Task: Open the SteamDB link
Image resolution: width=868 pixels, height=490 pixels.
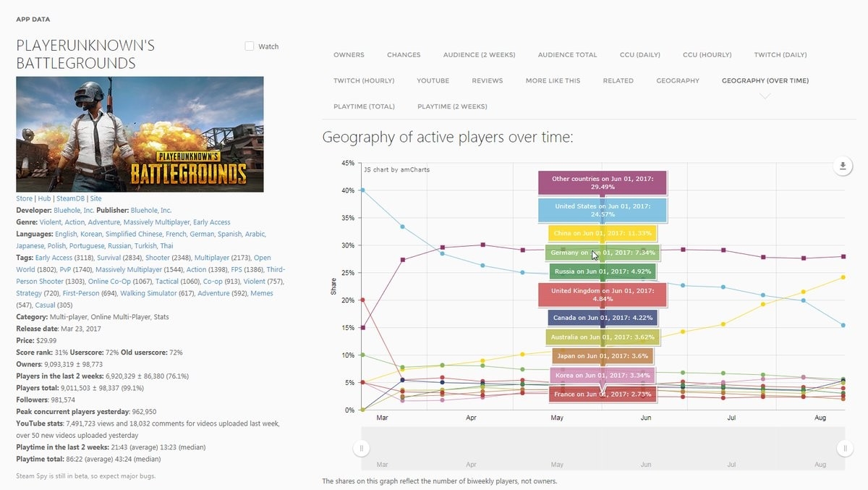Action: (x=72, y=198)
